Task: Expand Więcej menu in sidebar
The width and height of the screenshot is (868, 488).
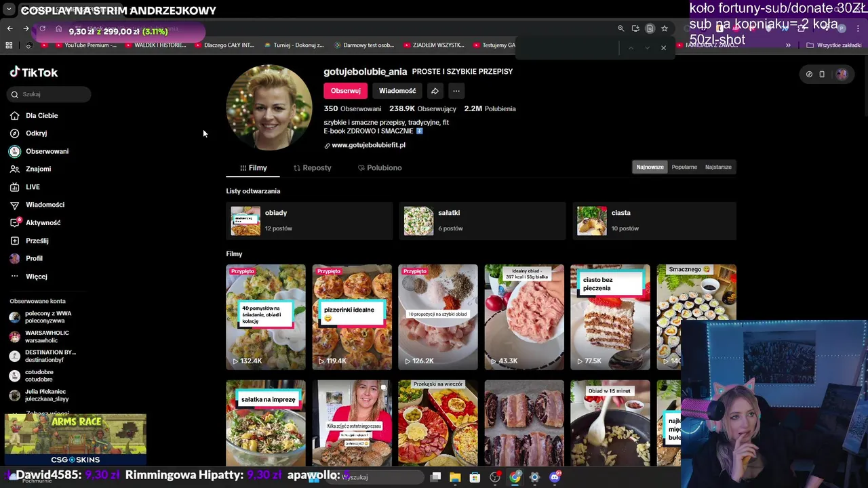Action: pyautogui.click(x=28, y=277)
